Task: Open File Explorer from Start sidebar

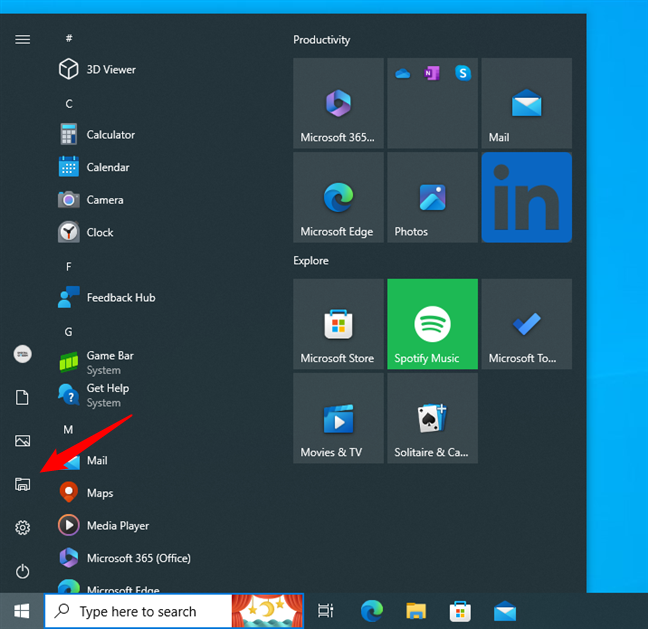Action: (22, 484)
